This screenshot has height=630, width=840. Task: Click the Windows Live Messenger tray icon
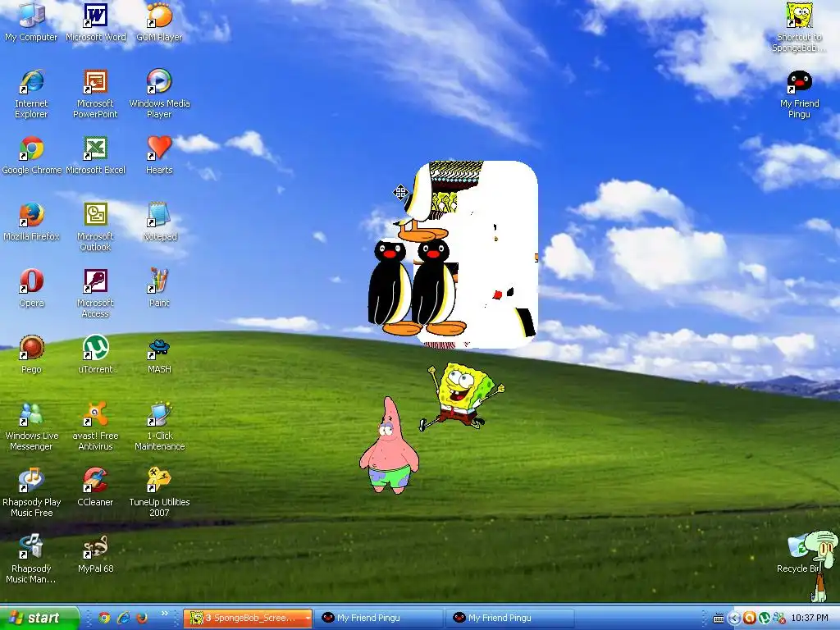(x=779, y=619)
